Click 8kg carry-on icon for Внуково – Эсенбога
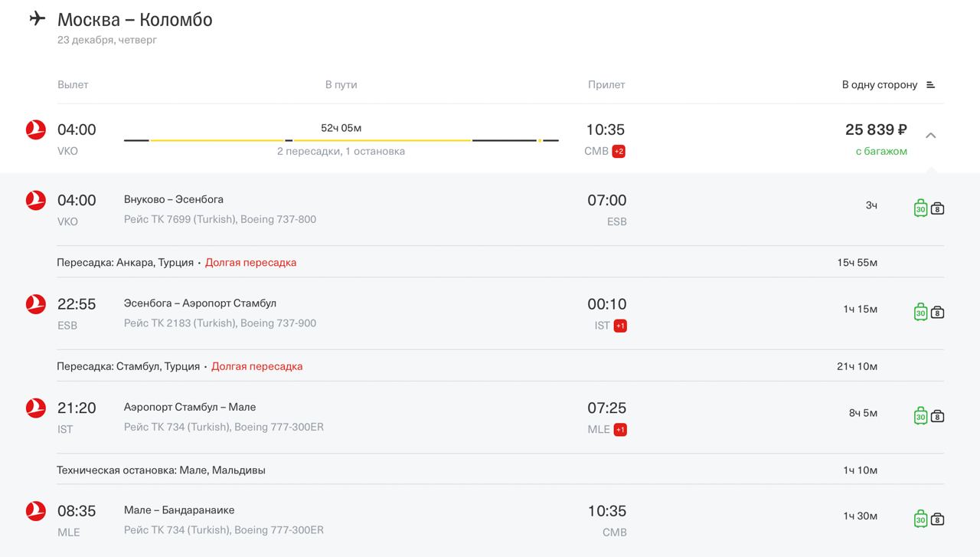The height and width of the screenshot is (557, 980). click(x=938, y=208)
